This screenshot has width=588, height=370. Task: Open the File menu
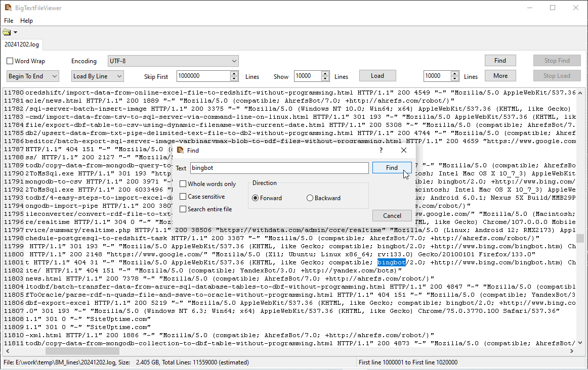click(x=9, y=21)
